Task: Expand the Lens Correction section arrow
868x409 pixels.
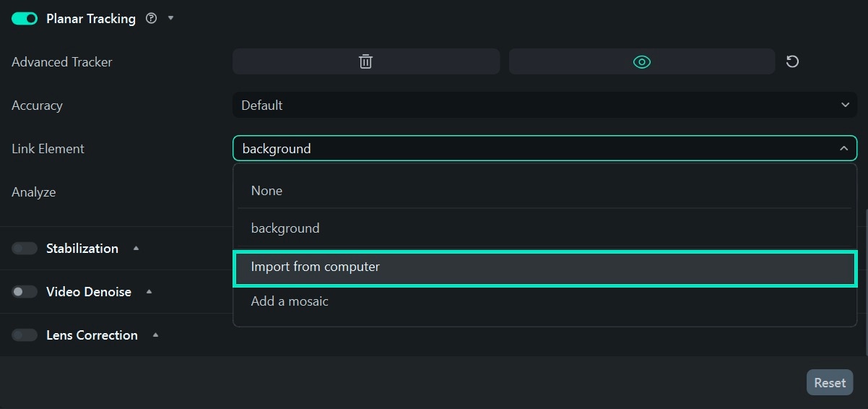Action: point(155,335)
